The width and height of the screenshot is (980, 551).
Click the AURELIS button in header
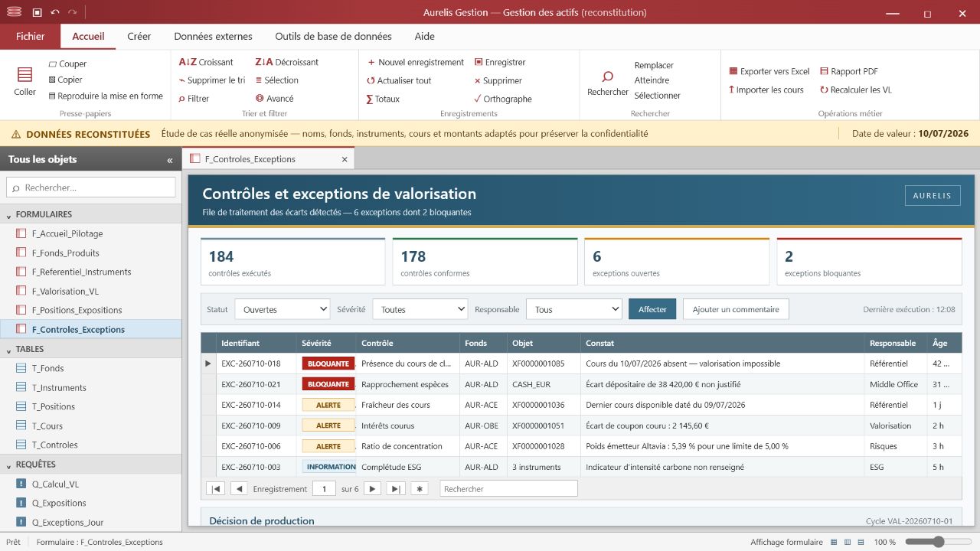(x=932, y=195)
